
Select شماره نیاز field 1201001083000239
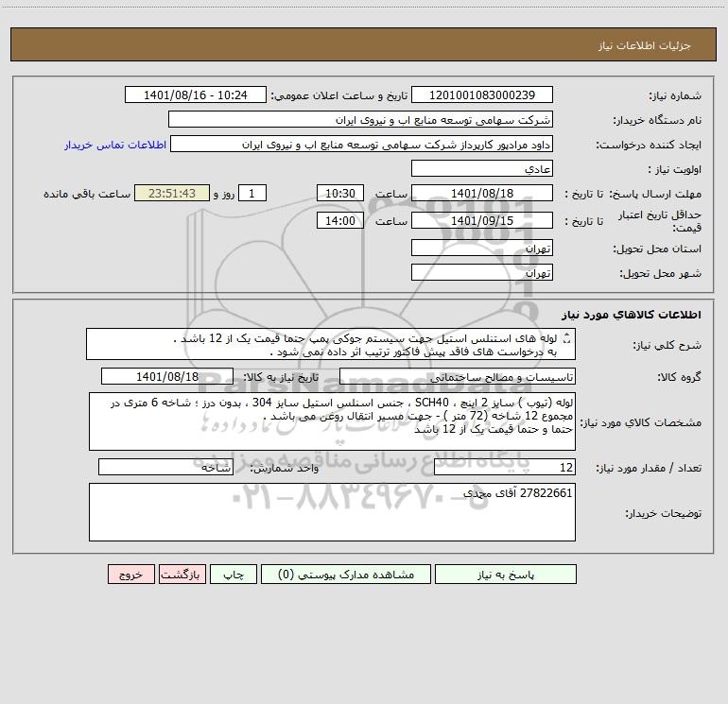[x=482, y=94]
